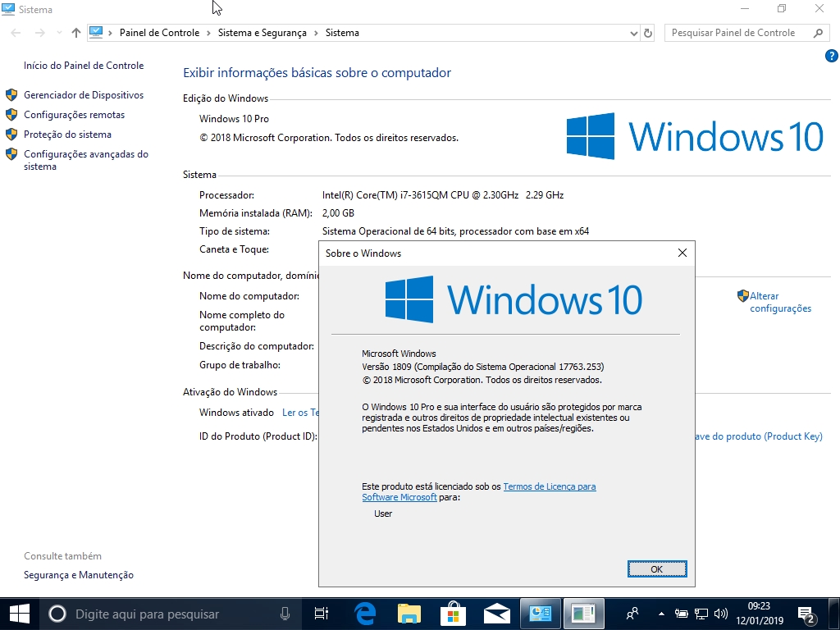This screenshot has width=840, height=630.
Task: Click the User licensee name
Action: point(383,514)
